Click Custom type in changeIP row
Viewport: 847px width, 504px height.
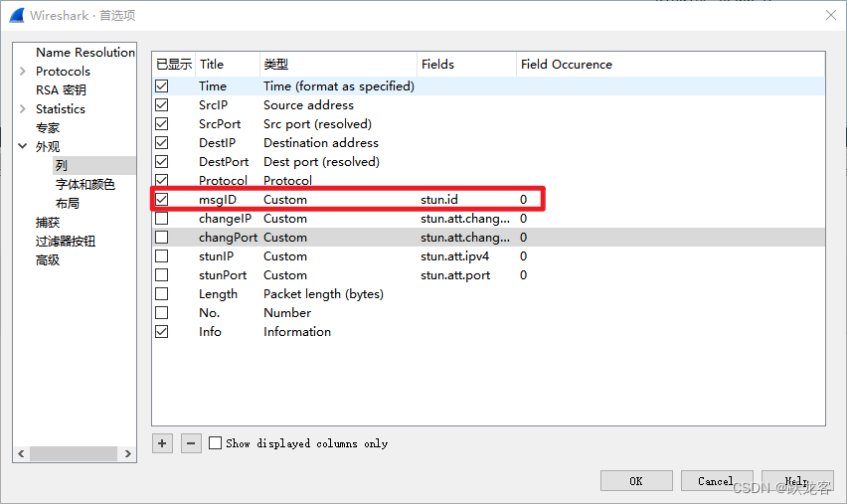[285, 219]
